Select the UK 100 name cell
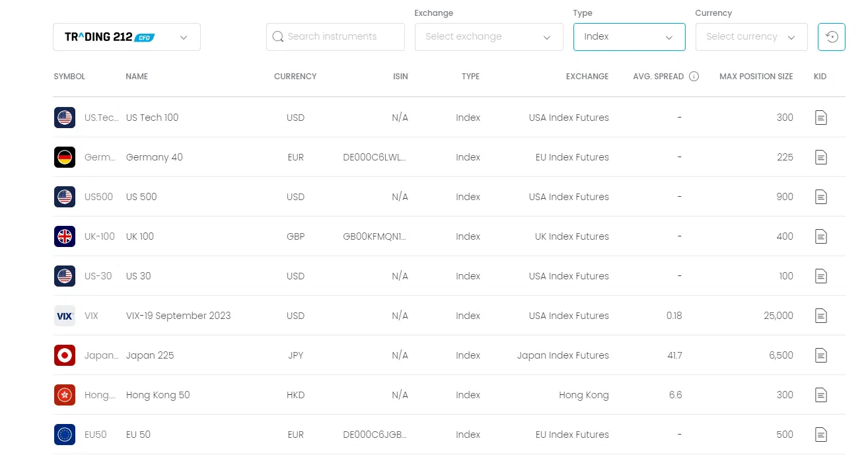 (139, 236)
